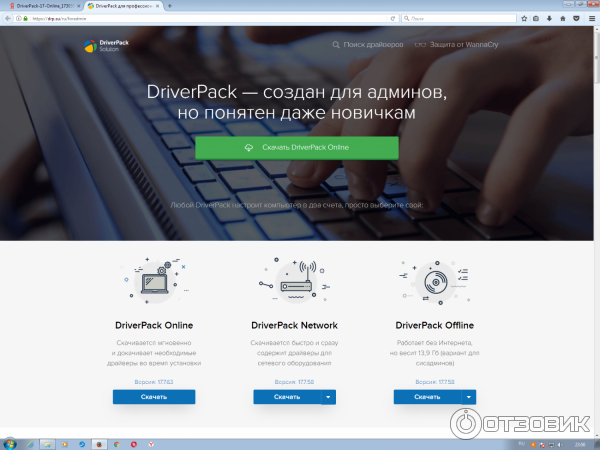Switch to Firefox in the taskbar

(x=99, y=444)
